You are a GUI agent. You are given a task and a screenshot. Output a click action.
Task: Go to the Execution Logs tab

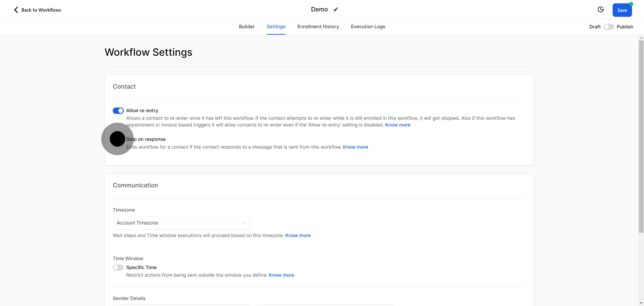(368, 26)
